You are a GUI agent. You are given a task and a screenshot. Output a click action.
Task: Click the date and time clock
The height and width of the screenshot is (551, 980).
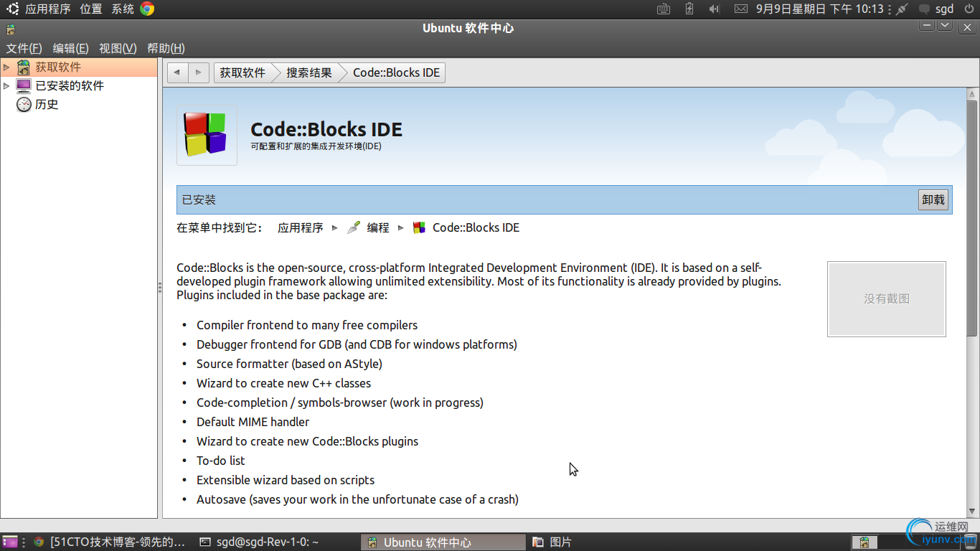click(820, 9)
